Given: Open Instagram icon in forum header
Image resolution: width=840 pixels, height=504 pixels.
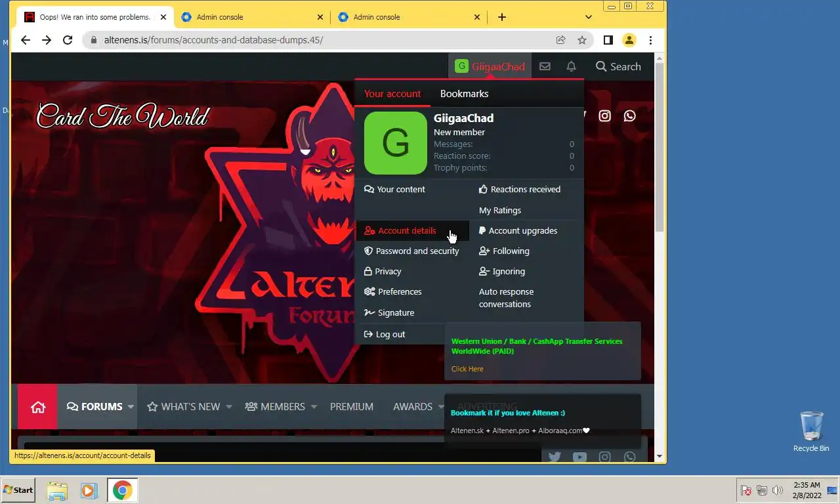Looking at the screenshot, I should click(x=605, y=115).
